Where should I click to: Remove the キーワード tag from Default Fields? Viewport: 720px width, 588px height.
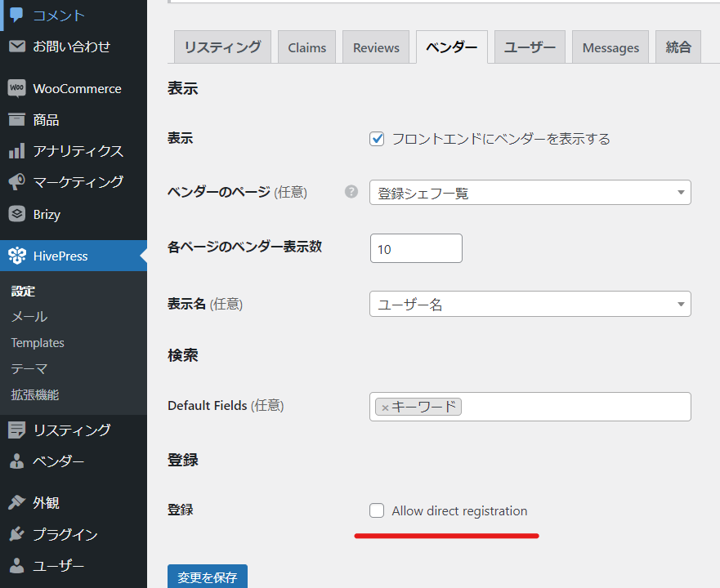click(x=385, y=407)
